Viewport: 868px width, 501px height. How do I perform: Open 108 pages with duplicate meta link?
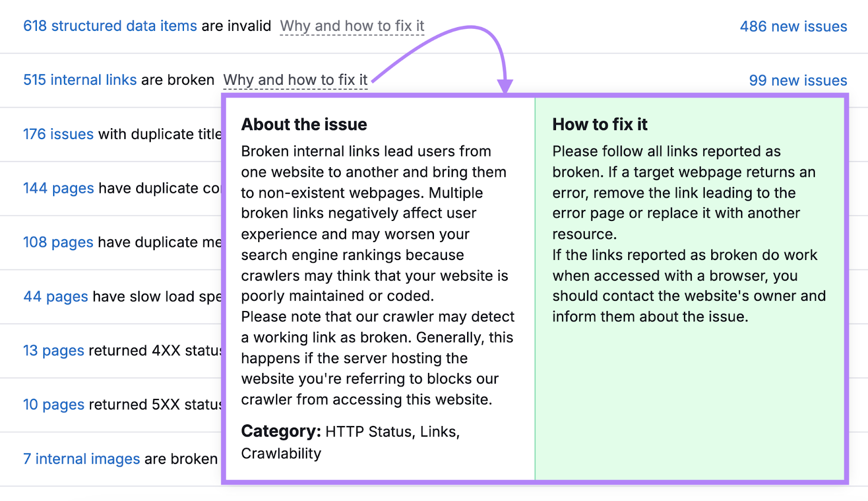tap(58, 242)
